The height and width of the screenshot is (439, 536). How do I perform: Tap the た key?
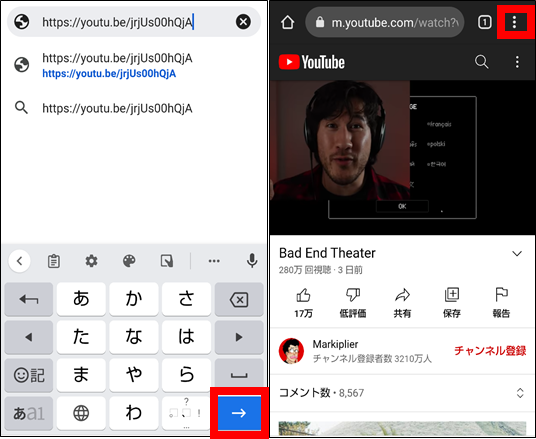coord(81,337)
